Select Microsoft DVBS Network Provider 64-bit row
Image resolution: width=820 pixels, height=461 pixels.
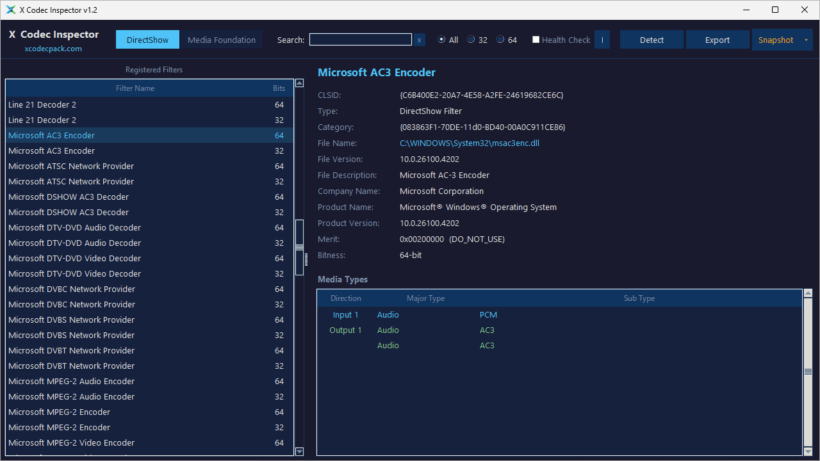(x=150, y=320)
